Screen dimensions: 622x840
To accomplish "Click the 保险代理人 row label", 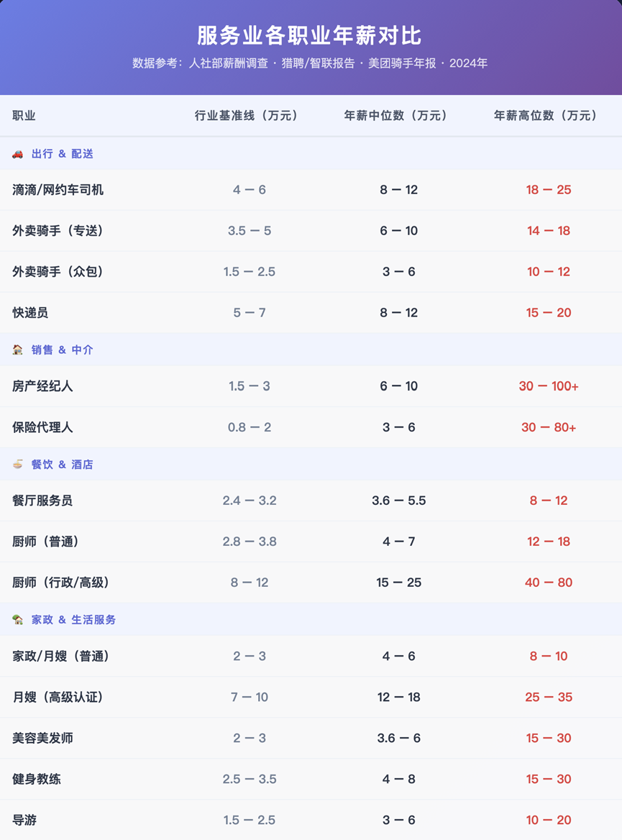I will pos(42,427).
